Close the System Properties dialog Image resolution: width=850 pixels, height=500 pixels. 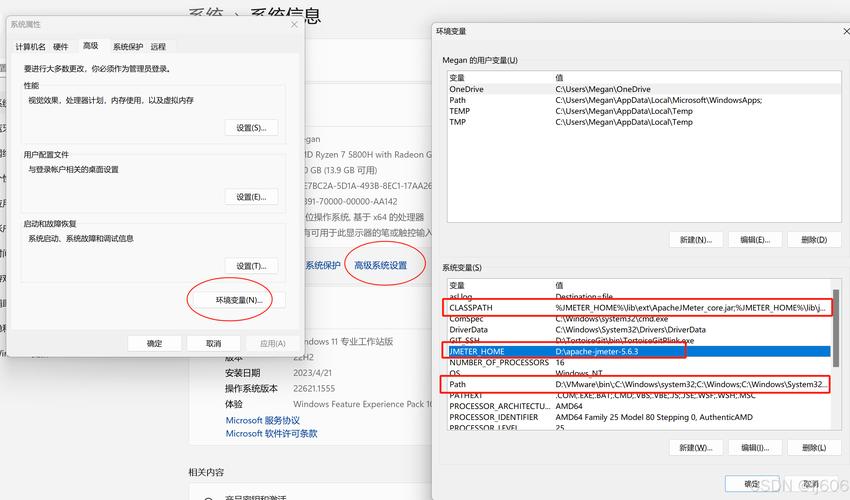294,24
